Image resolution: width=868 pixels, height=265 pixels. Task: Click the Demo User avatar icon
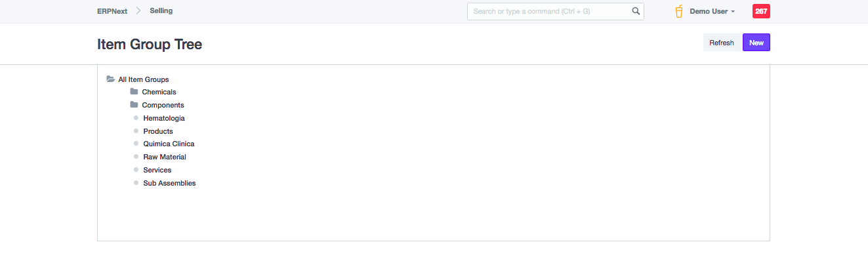coord(679,11)
